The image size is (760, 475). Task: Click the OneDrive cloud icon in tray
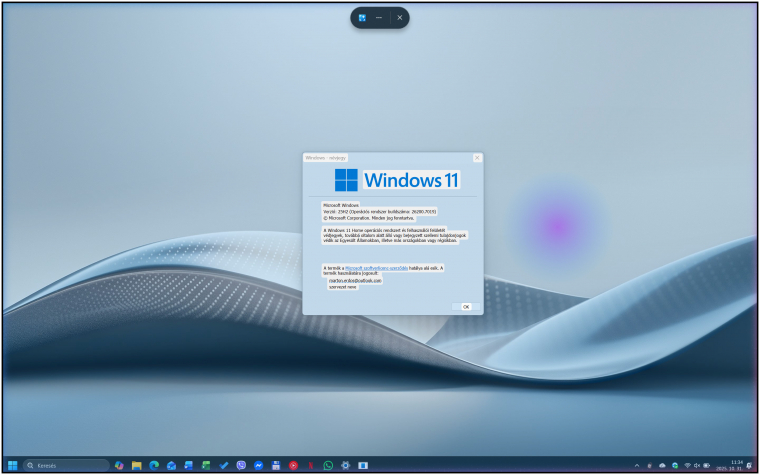661,465
